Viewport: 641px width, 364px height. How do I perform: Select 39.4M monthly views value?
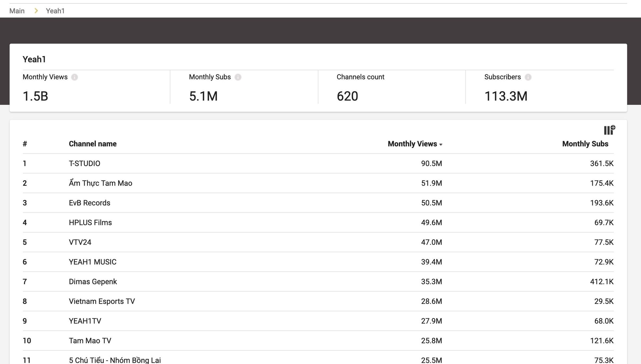(x=431, y=262)
